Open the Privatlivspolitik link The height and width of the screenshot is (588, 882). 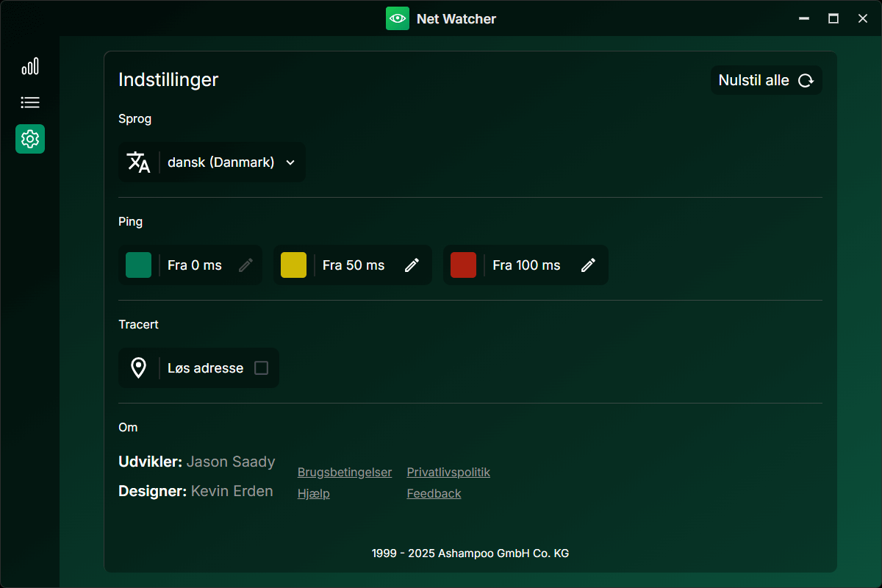pos(448,472)
